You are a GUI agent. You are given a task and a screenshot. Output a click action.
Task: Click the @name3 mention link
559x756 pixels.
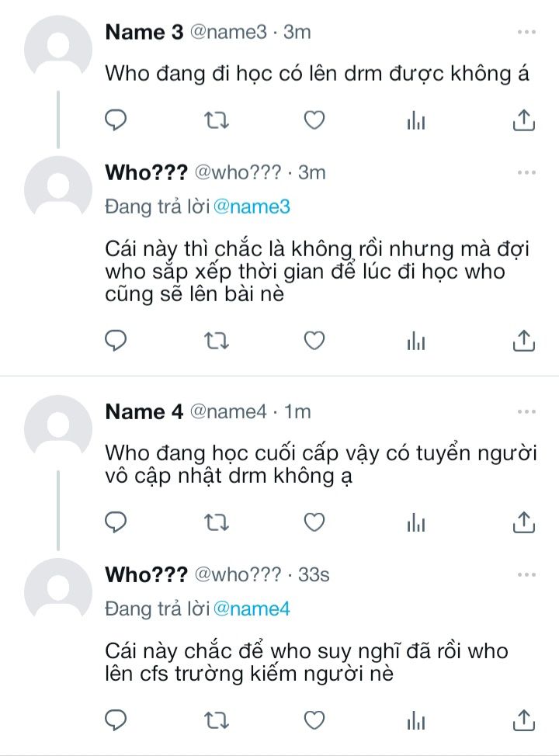pos(252,206)
